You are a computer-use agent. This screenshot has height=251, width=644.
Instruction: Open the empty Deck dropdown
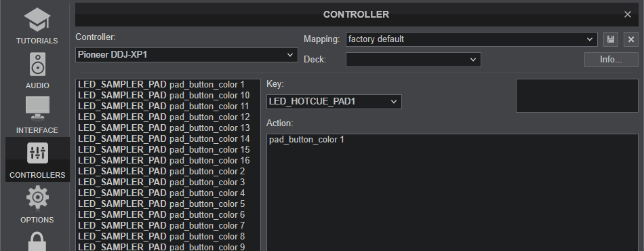(x=414, y=60)
